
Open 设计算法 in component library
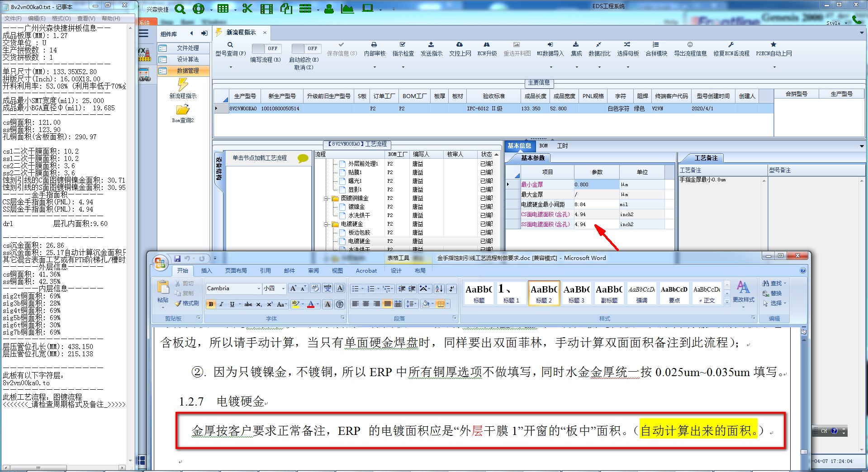tap(183, 59)
